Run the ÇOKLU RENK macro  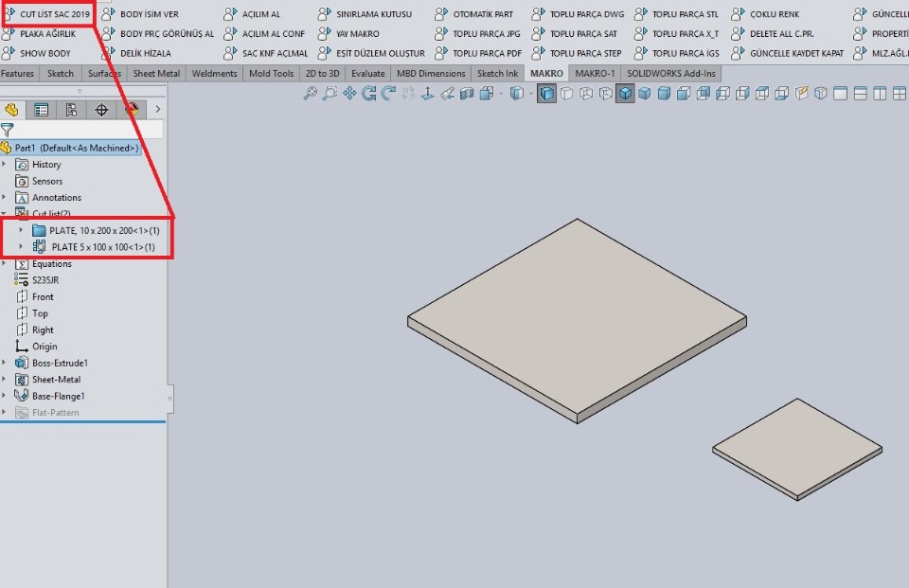766,14
